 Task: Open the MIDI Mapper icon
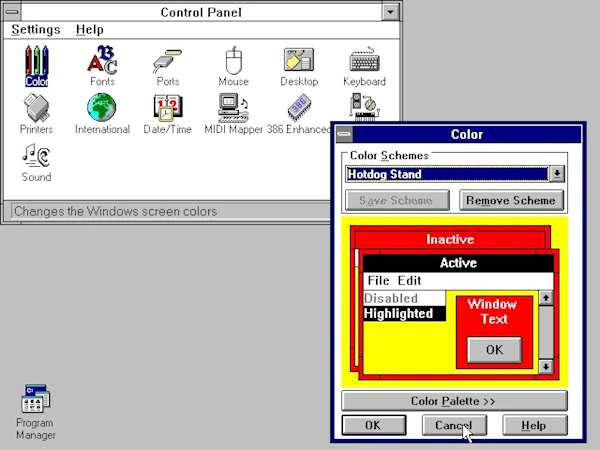tap(233, 110)
